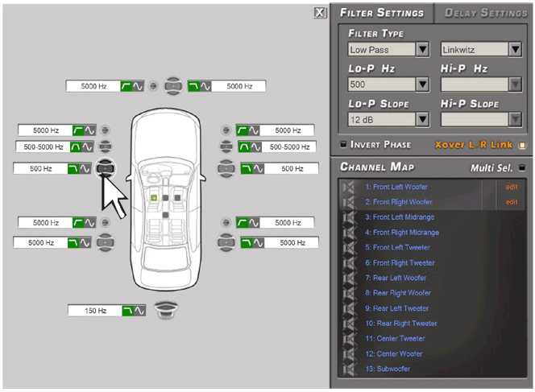The height and width of the screenshot is (392, 535).
Task: Click the subwoofer 150 Hz low-pass filter icon
Action: [x=128, y=311]
